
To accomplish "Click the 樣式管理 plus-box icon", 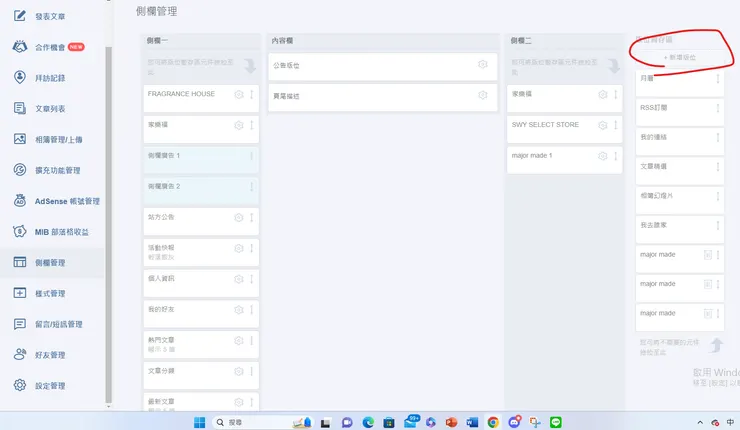I will [x=20, y=293].
